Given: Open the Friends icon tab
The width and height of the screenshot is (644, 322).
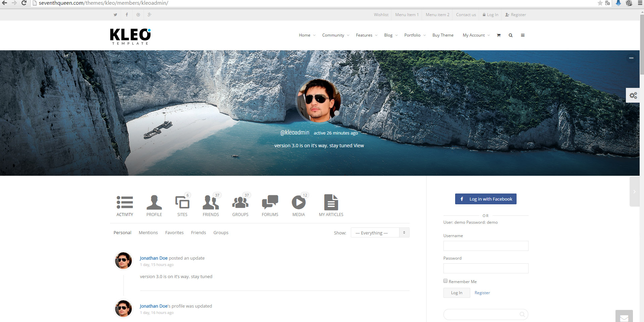Looking at the screenshot, I should 211,206.
